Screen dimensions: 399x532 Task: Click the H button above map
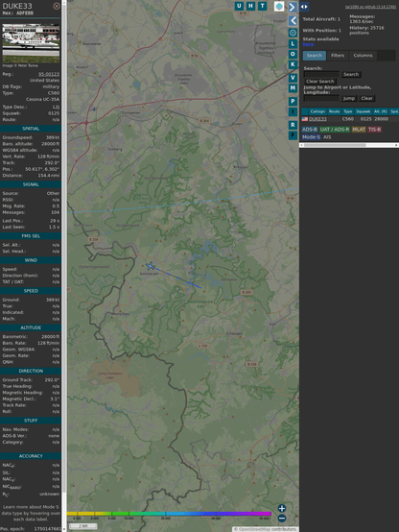[x=250, y=6]
